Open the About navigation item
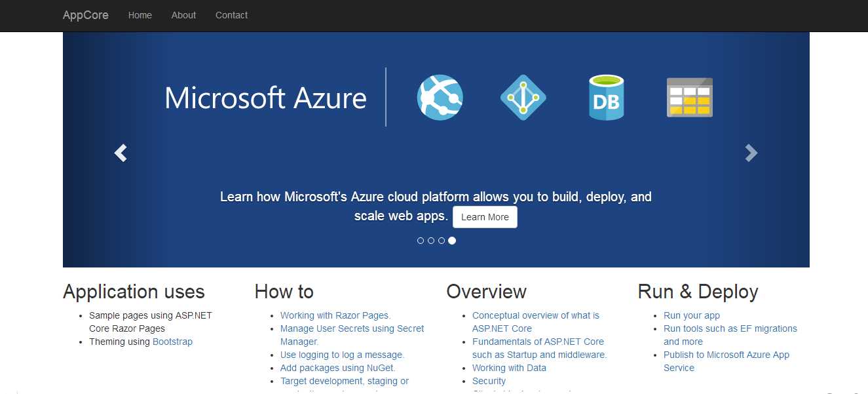Image resolution: width=868 pixels, height=394 pixels. [183, 15]
